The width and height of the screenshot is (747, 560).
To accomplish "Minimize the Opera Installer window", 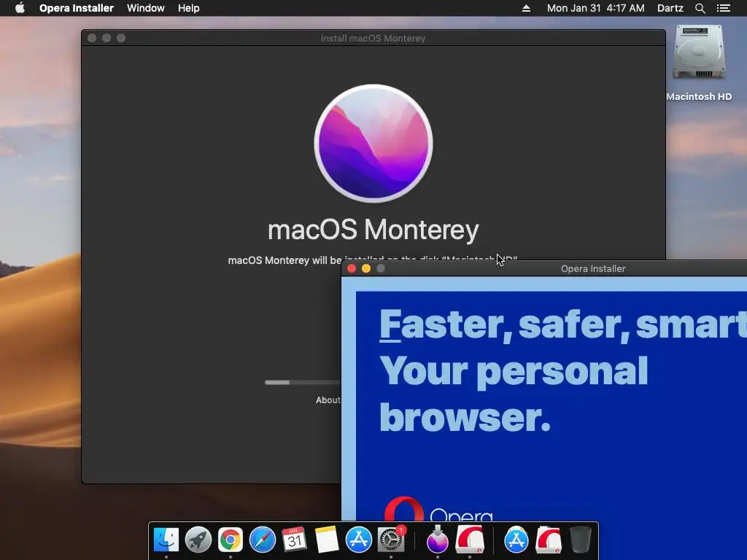I will coord(366,268).
